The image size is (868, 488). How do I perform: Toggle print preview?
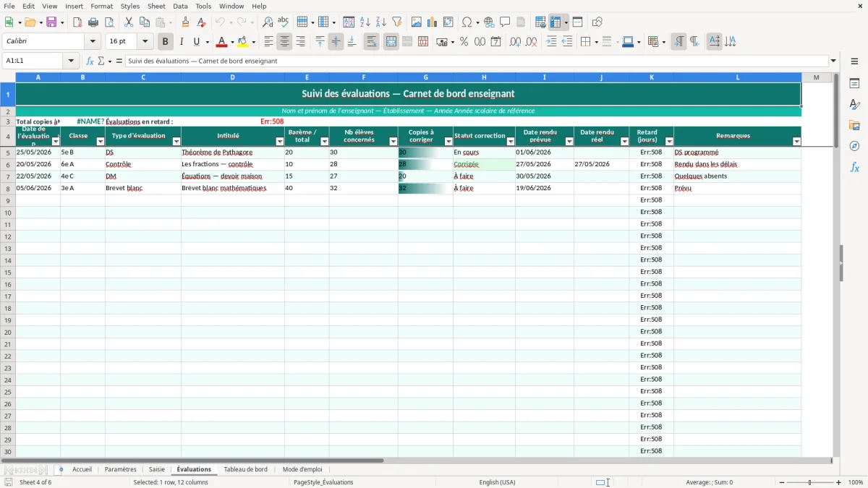[x=109, y=22]
